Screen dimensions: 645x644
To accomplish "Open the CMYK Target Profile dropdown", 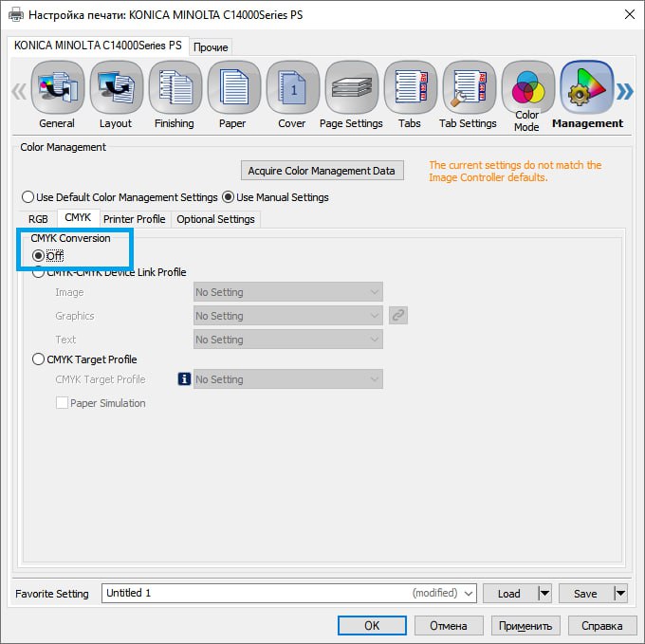I will click(288, 379).
